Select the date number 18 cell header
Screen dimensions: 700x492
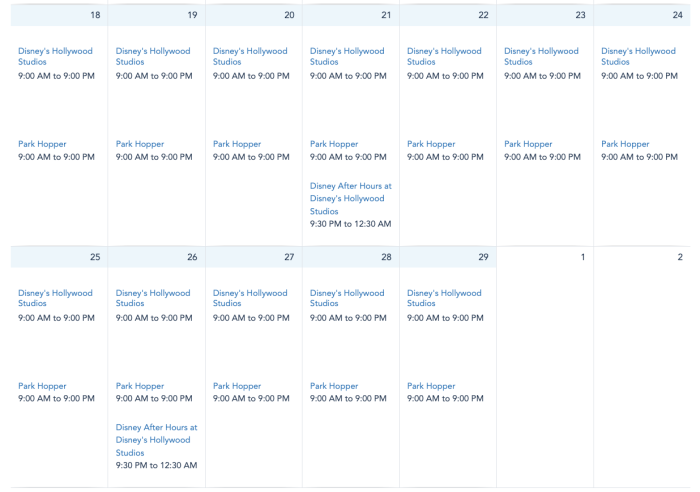coord(95,15)
